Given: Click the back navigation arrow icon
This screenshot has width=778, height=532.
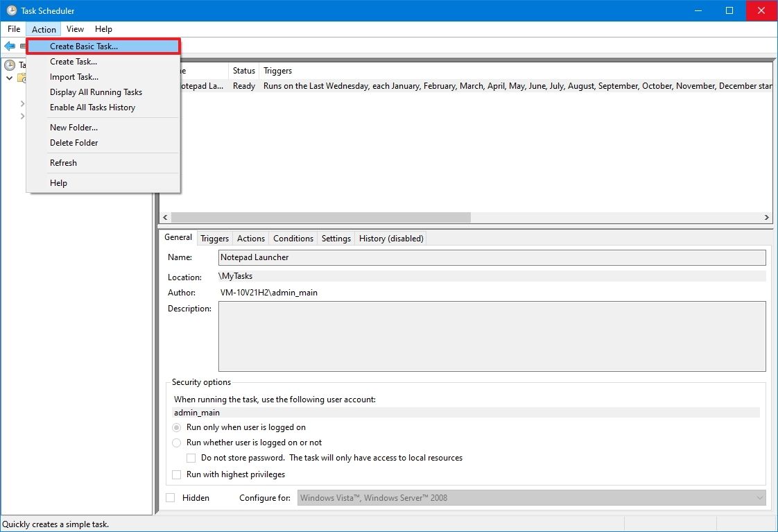Looking at the screenshot, I should 10,46.
